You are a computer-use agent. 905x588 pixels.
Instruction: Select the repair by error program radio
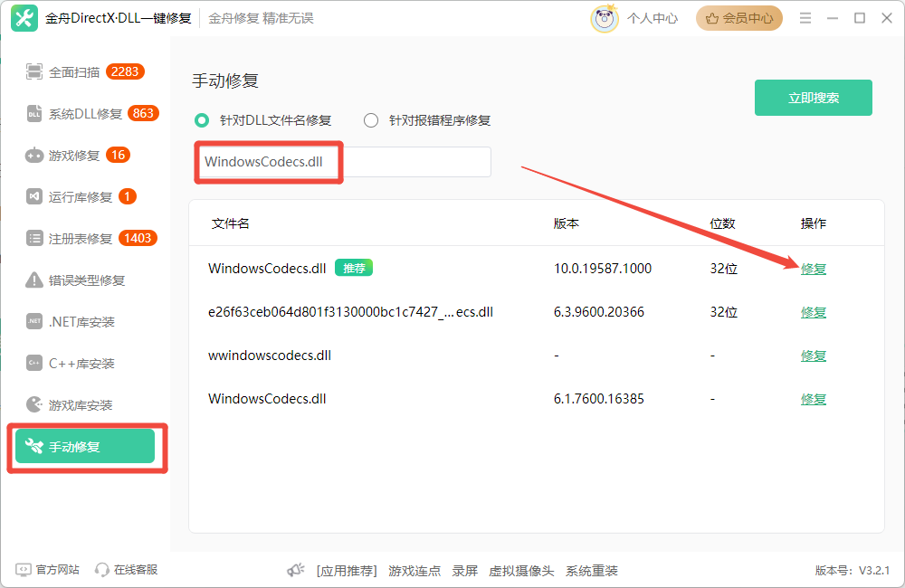[371, 120]
